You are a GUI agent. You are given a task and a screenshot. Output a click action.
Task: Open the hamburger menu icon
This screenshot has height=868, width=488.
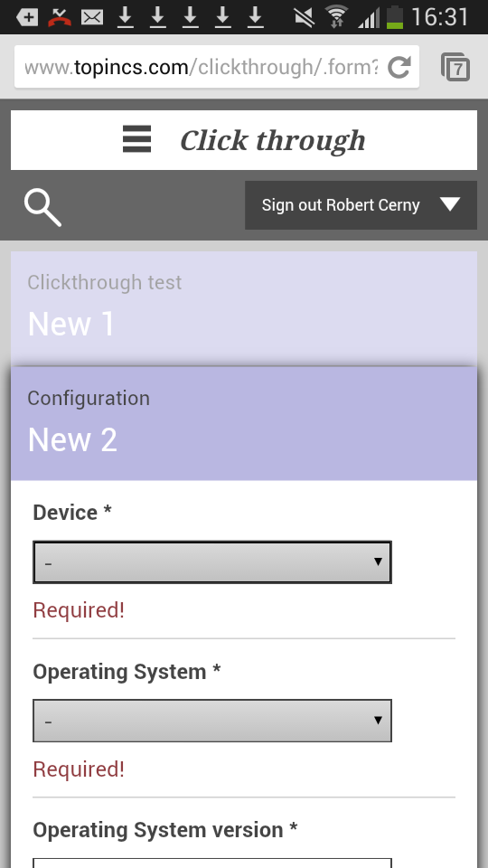click(136, 139)
